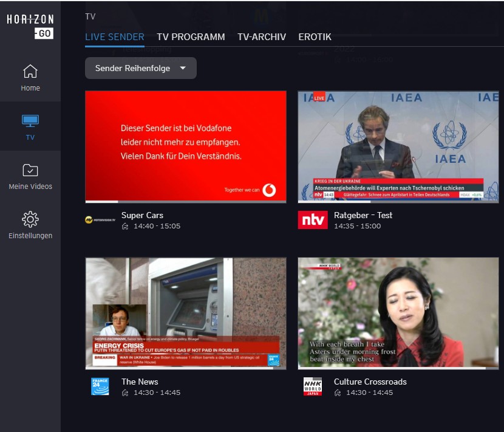Viewport: 504px width, 432px height.
Task: Open the TV-ARCHIV tab
Action: [x=262, y=37]
